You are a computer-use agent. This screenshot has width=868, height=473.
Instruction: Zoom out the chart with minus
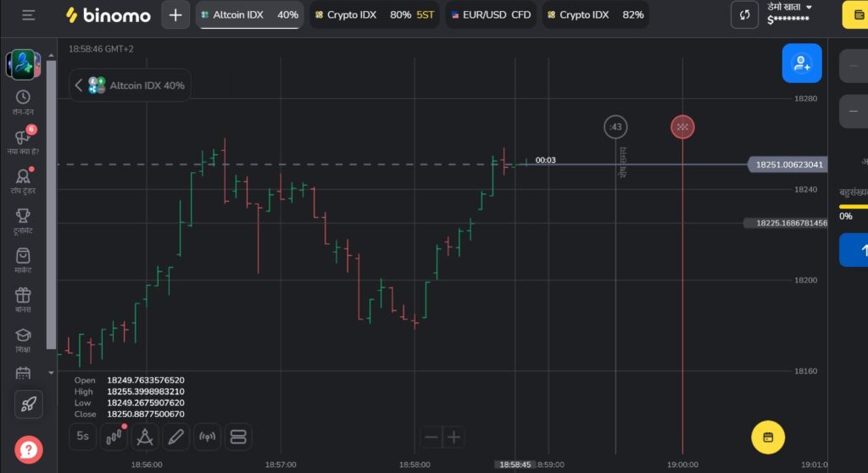(431, 437)
